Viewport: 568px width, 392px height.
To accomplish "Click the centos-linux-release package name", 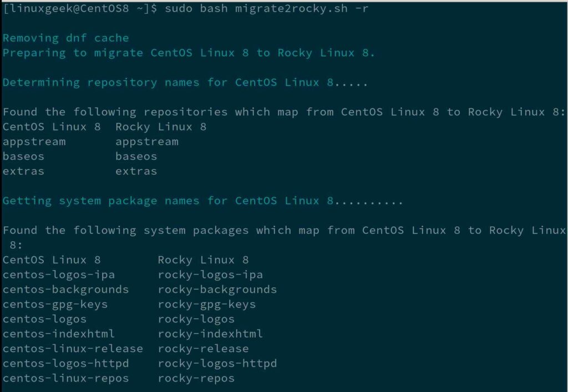I will [73, 349].
